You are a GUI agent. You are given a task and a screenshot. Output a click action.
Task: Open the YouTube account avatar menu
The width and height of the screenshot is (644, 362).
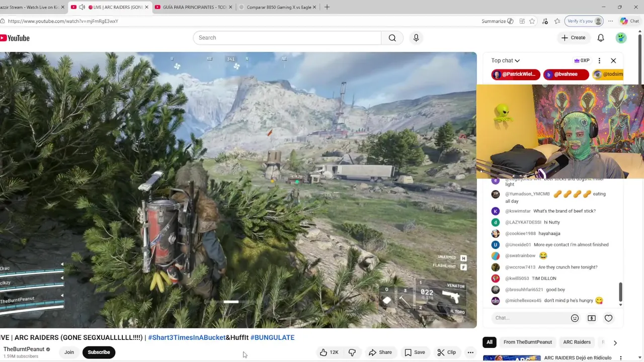pos(621,38)
